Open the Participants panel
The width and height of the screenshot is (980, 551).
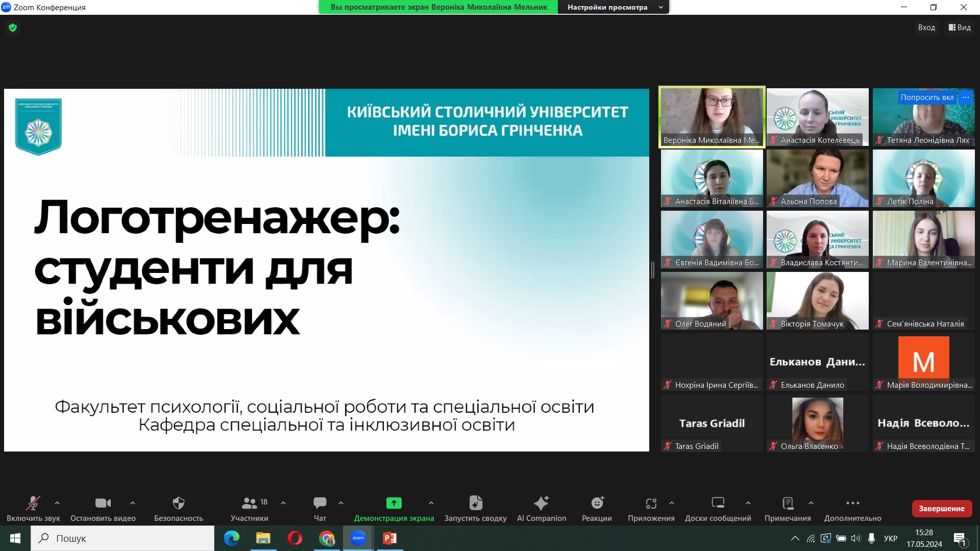(249, 504)
